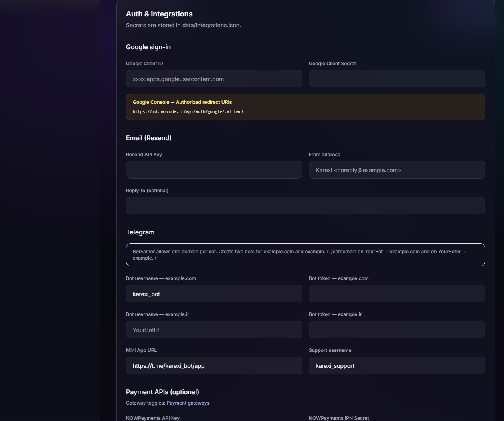Click the Mini App URL field
The width and height of the screenshot is (504, 421).
point(214,365)
